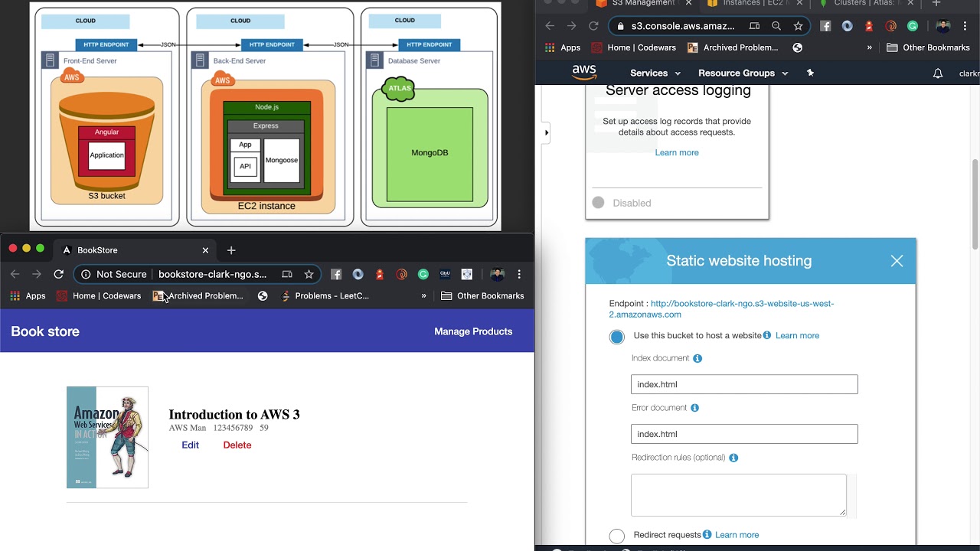Open Learn more beside Redirect requests
Image resolution: width=980 pixels, height=551 pixels.
coord(737,535)
